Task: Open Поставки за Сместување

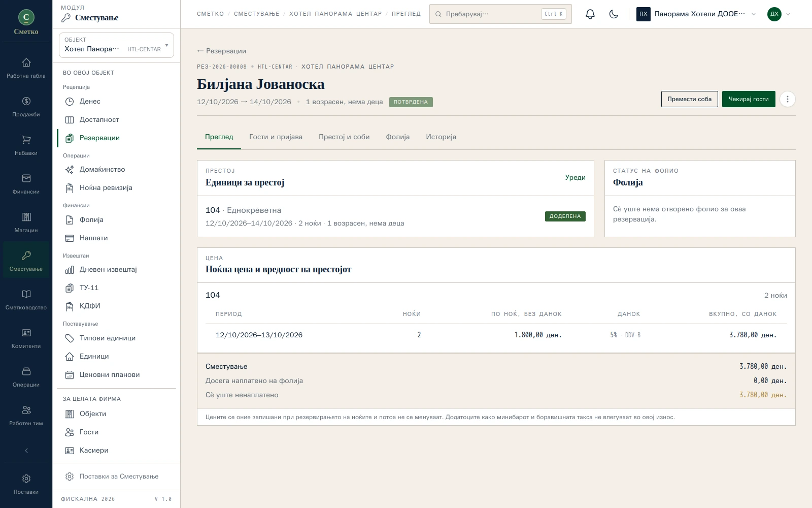Action: (x=117, y=477)
